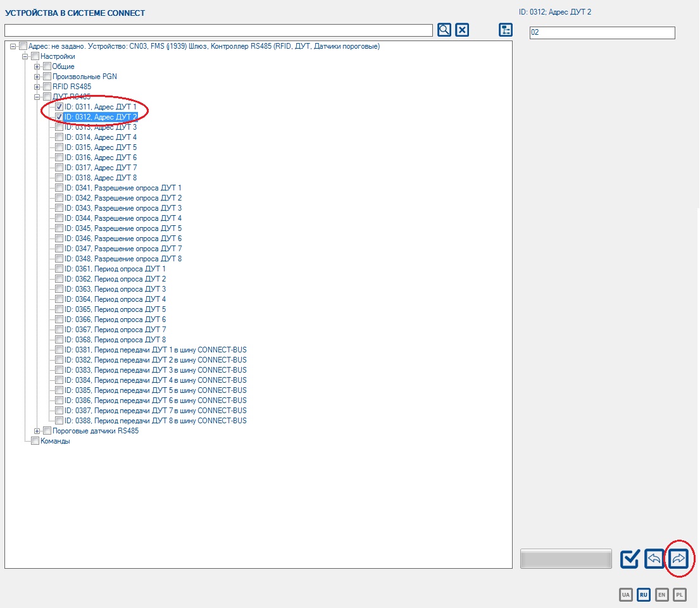The width and height of the screenshot is (700, 608).
Task: Click the Произвольные PGN tree label
Action: (x=85, y=77)
